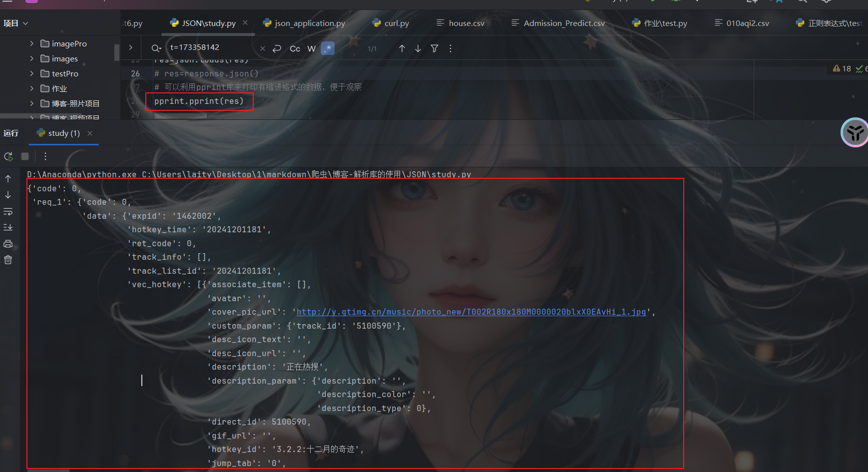Switch to json_application.py tab
Image resolution: width=868 pixels, height=472 pixels.
pos(304,23)
